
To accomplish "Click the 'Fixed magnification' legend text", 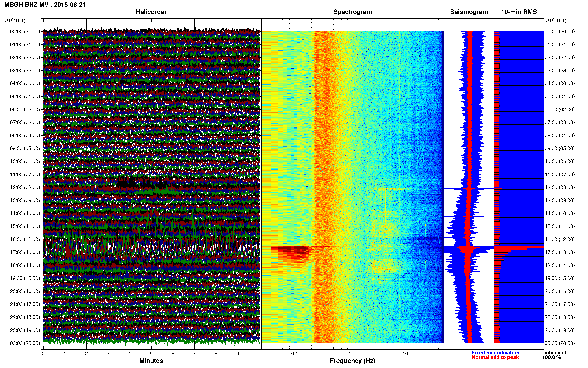I will 495,353.
